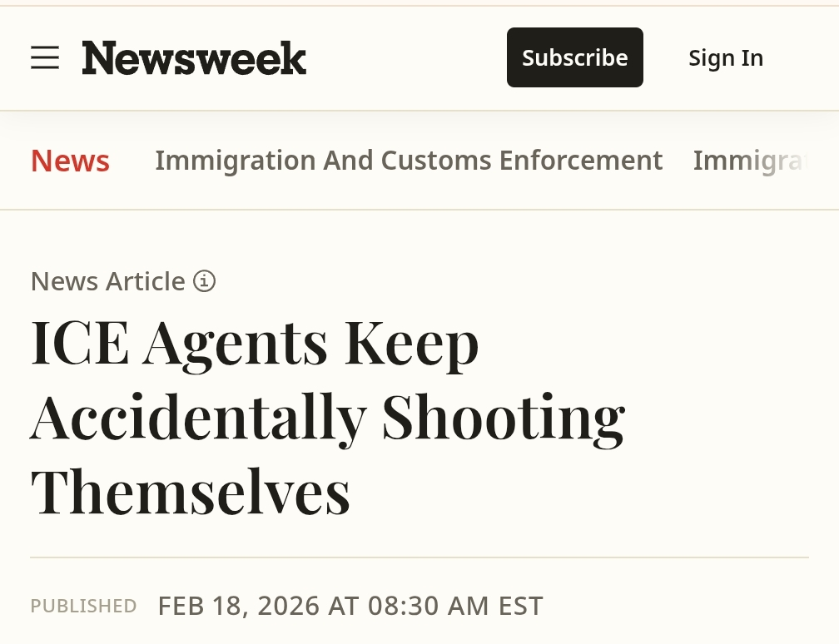Click the info icon beside News Article
The image size is (839, 644).
tap(204, 281)
